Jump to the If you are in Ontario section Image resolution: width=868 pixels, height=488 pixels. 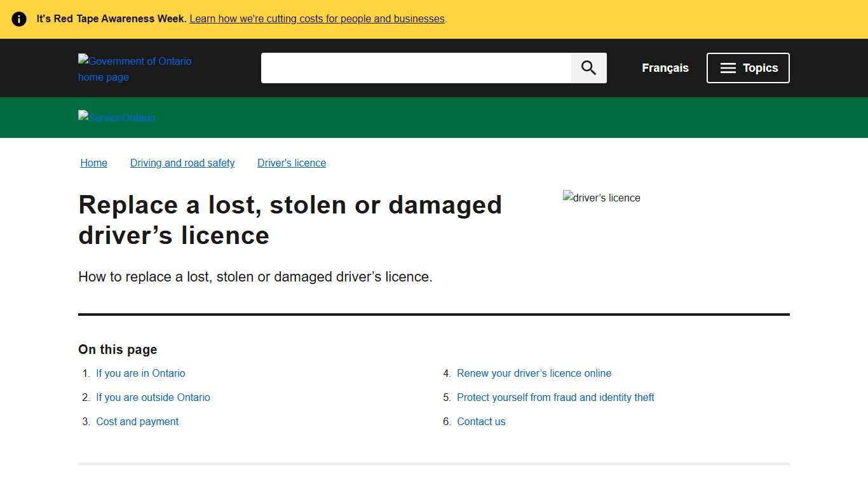[140, 373]
